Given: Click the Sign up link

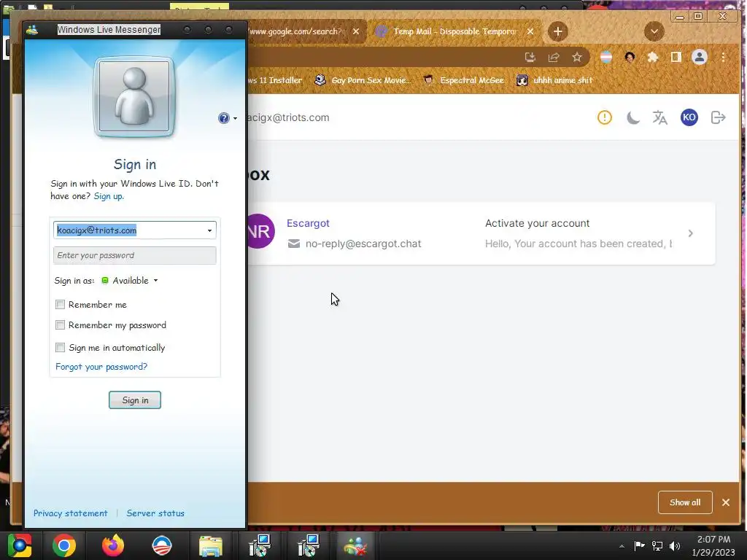Looking at the screenshot, I should (109, 196).
